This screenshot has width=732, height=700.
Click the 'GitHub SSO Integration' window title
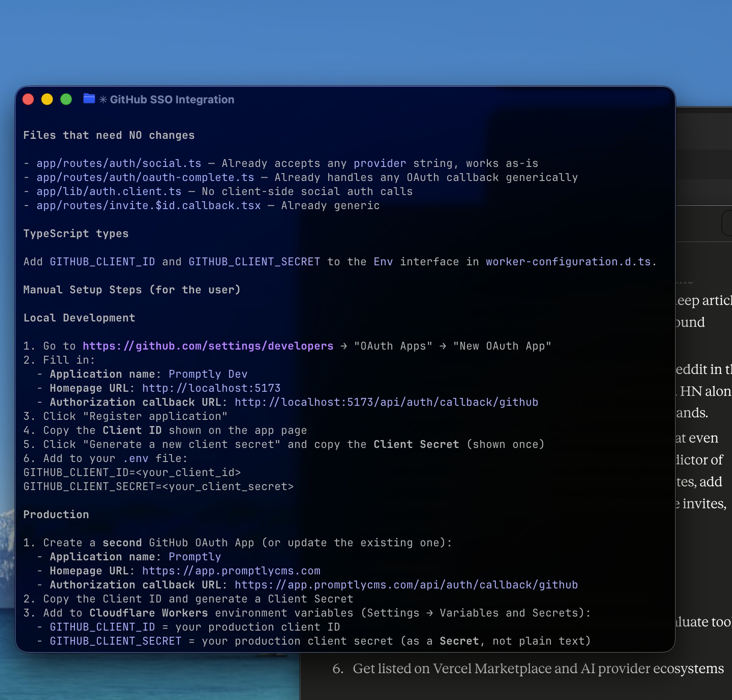tap(172, 100)
